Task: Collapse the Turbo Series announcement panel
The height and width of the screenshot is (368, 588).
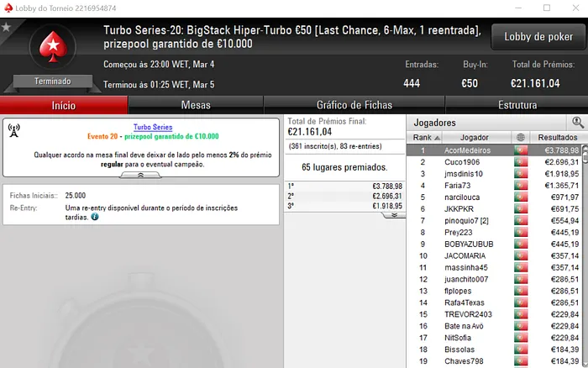Action: (140, 176)
